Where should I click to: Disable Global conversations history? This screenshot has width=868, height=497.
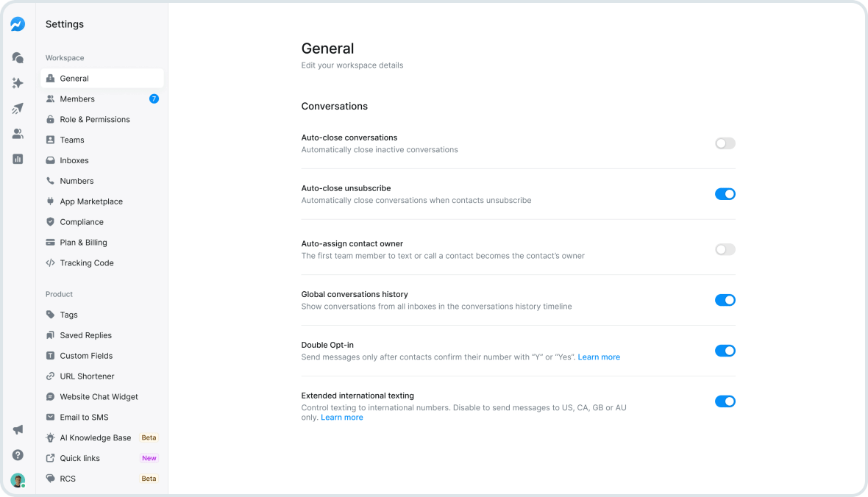(725, 300)
